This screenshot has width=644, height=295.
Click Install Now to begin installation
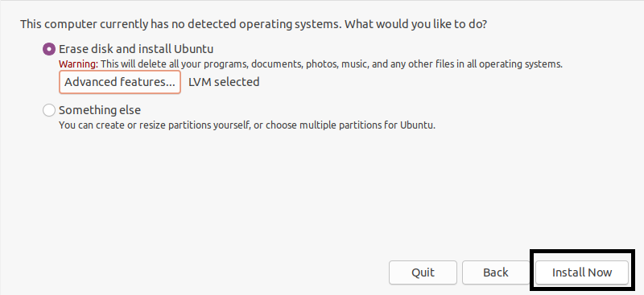582,272
